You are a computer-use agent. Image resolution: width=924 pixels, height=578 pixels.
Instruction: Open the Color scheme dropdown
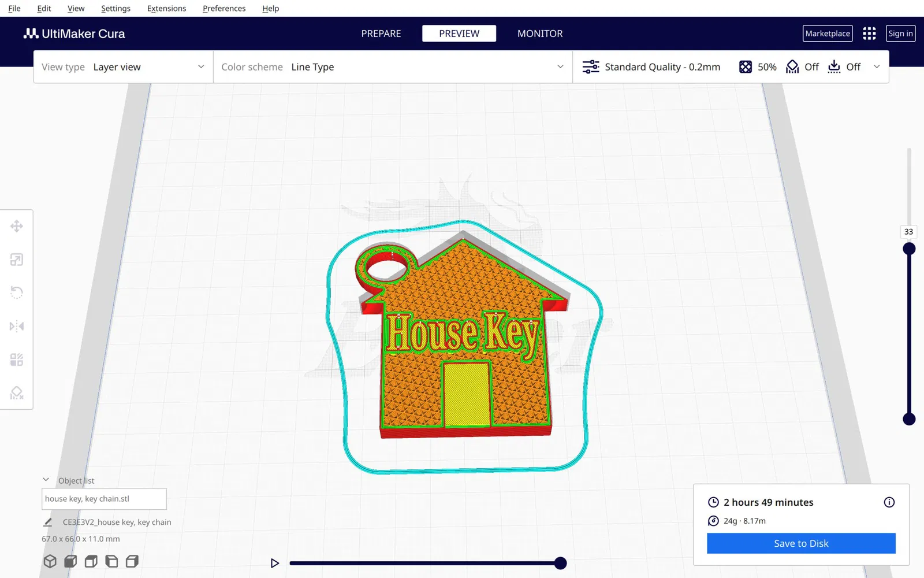pyautogui.click(x=393, y=67)
